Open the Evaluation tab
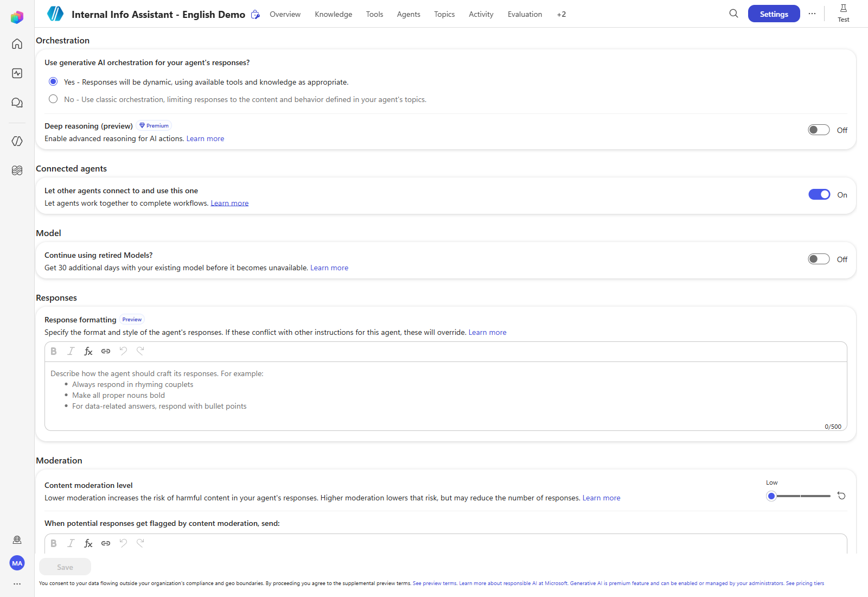 pos(525,14)
